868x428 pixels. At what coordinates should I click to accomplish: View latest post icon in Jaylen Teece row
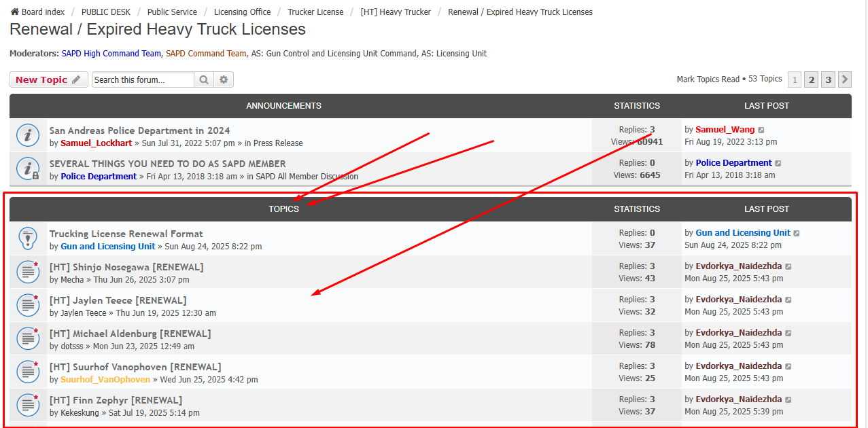(788, 300)
